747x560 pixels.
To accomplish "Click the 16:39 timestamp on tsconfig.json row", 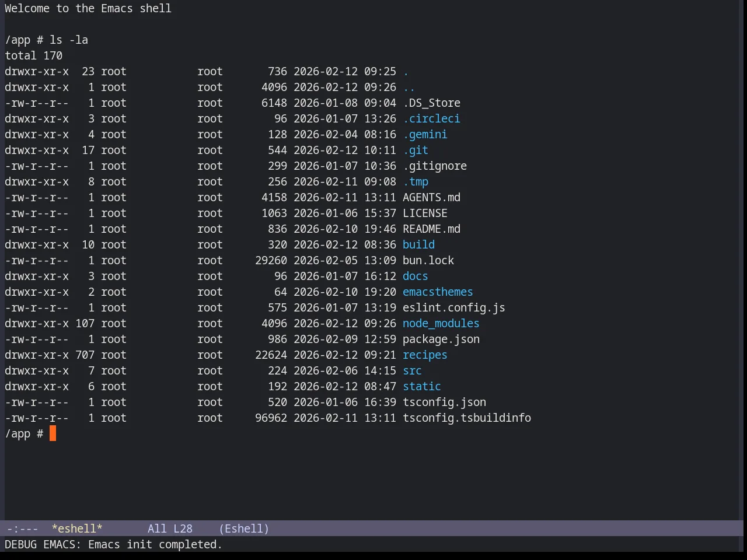I will pyautogui.click(x=380, y=402).
